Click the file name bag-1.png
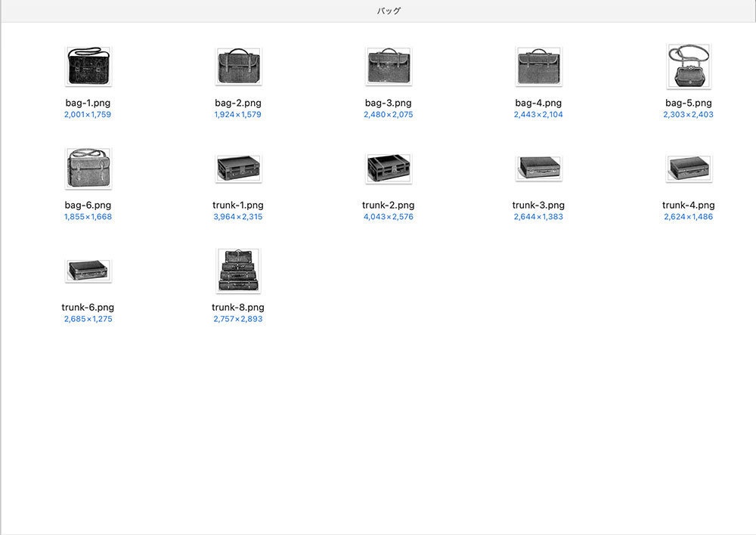This screenshot has width=756, height=535. (88, 103)
